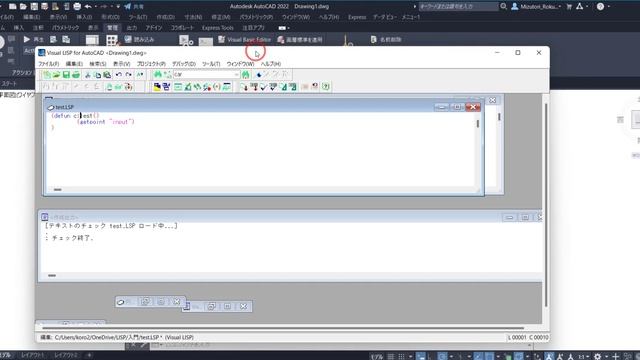Open the ウィンドウ(W) menu in Visual LISP

(x=240, y=64)
